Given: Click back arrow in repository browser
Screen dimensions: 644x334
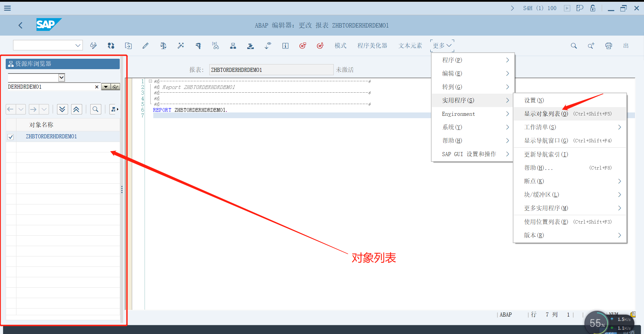Looking at the screenshot, I should tap(10, 109).
